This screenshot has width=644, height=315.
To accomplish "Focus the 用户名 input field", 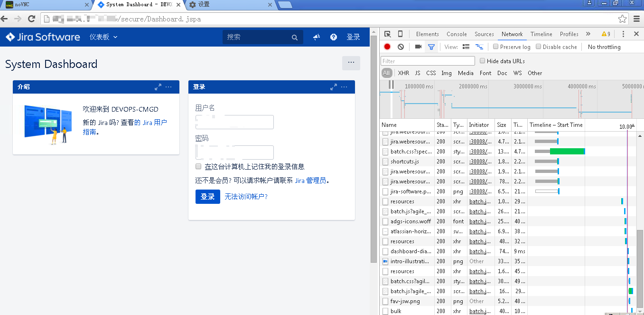I will [234, 122].
